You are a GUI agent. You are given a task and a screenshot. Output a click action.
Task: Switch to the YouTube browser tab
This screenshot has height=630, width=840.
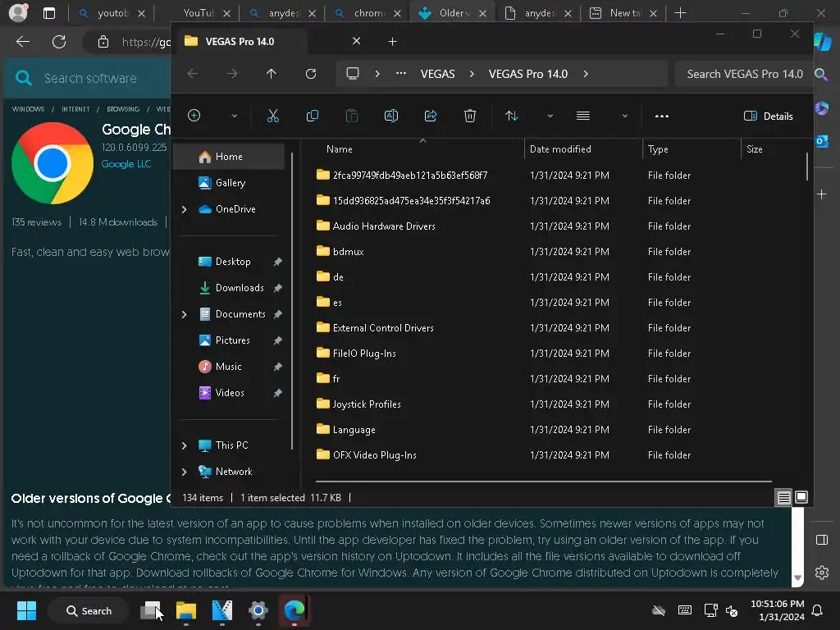(x=197, y=13)
